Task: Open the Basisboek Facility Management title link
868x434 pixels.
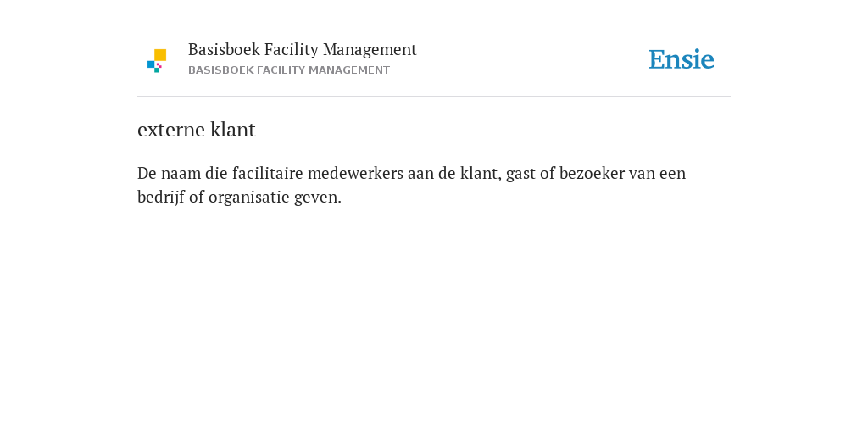Action: pos(303,50)
